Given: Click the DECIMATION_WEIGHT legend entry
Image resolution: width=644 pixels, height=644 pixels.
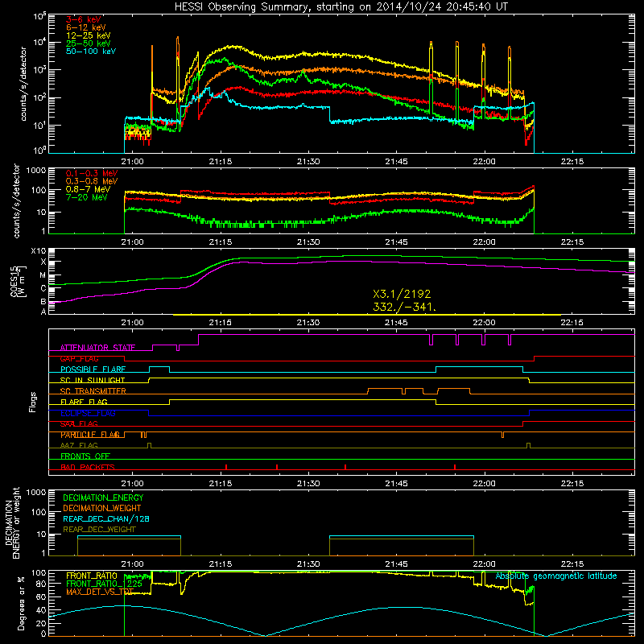Looking at the screenshot, I should 102,508.
